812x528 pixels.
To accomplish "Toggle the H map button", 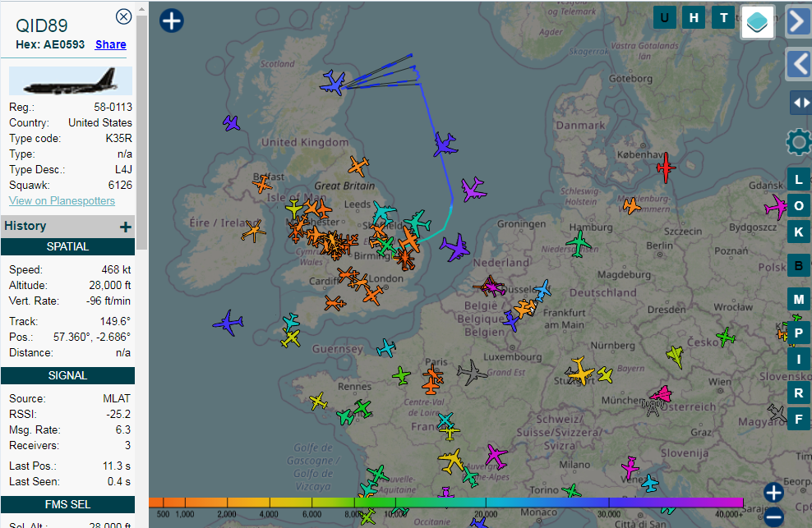I will 694,18.
